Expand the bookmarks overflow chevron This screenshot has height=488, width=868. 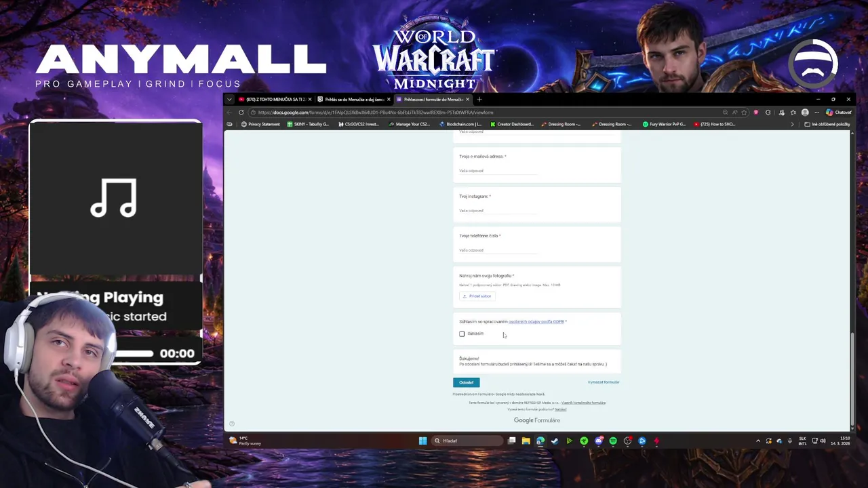point(792,124)
